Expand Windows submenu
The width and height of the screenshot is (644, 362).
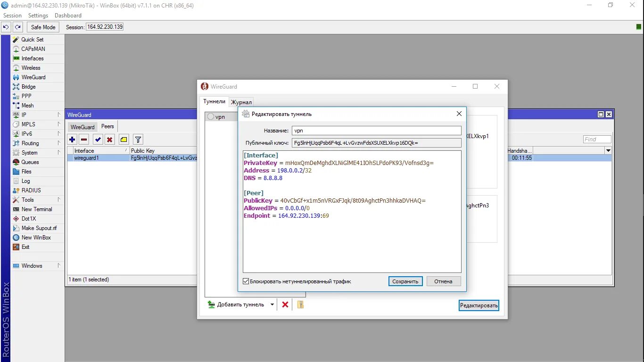(59, 265)
